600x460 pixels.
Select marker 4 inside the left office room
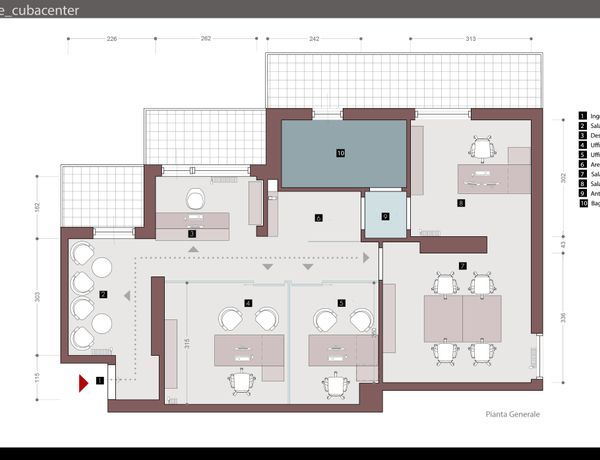pos(248,301)
